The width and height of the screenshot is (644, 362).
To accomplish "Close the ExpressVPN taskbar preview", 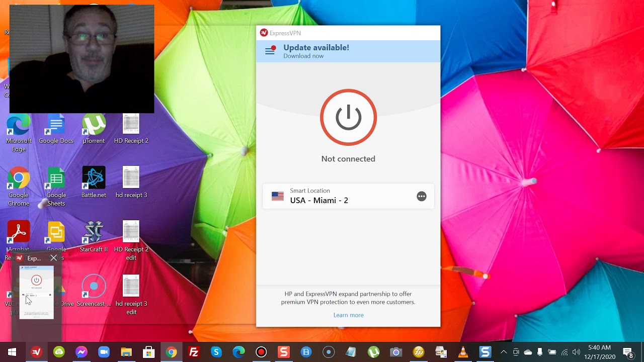I will tap(53, 258).
